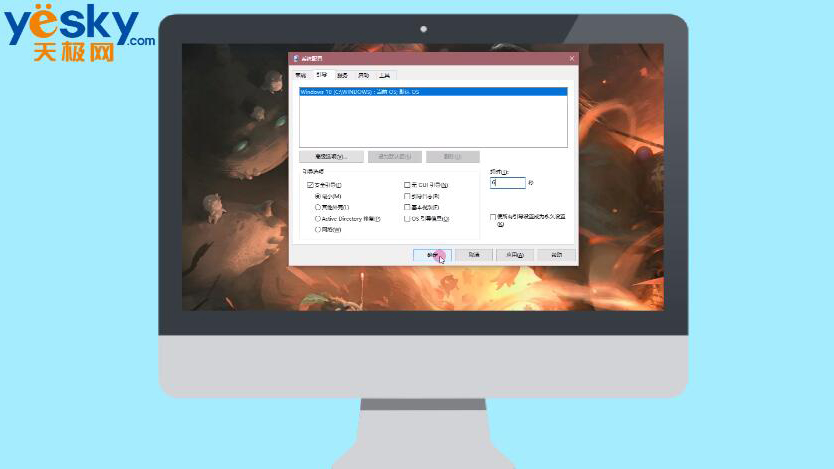Viewport: 834px width, 469px height.
Task: Switch to the 工具 (Tools) tab
Action: point(385,76)
